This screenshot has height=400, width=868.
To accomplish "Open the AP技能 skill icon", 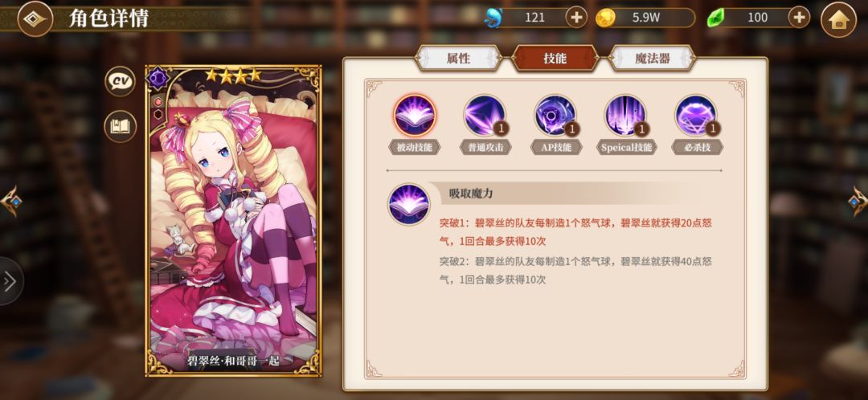I will pos(556,116).
